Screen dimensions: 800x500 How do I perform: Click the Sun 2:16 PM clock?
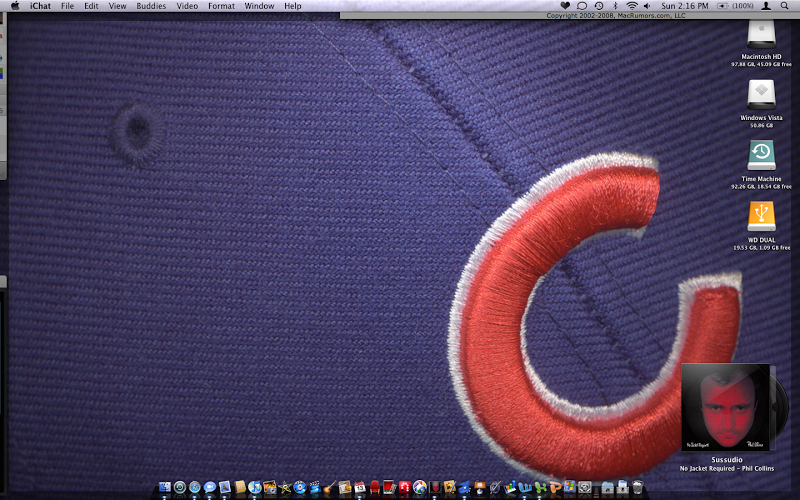685,6
